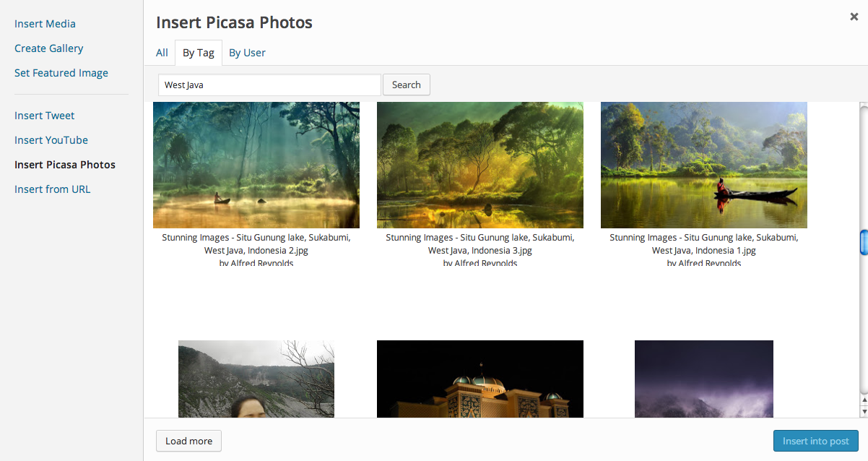Click the caption of Indonesia 1.jpg photo
This screenshot has height=461, width=868.
coord(704,250)
